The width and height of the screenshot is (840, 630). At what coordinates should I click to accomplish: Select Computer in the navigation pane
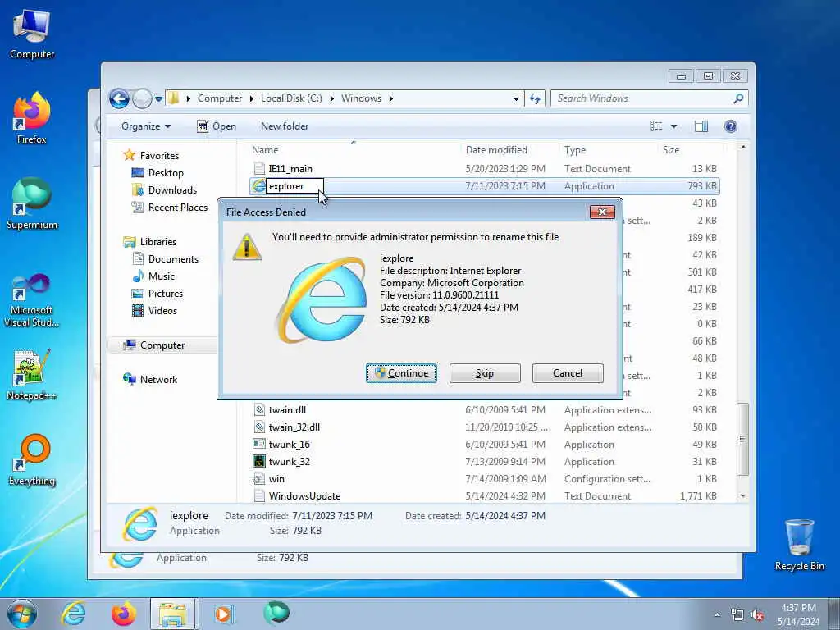click(162, 345)
